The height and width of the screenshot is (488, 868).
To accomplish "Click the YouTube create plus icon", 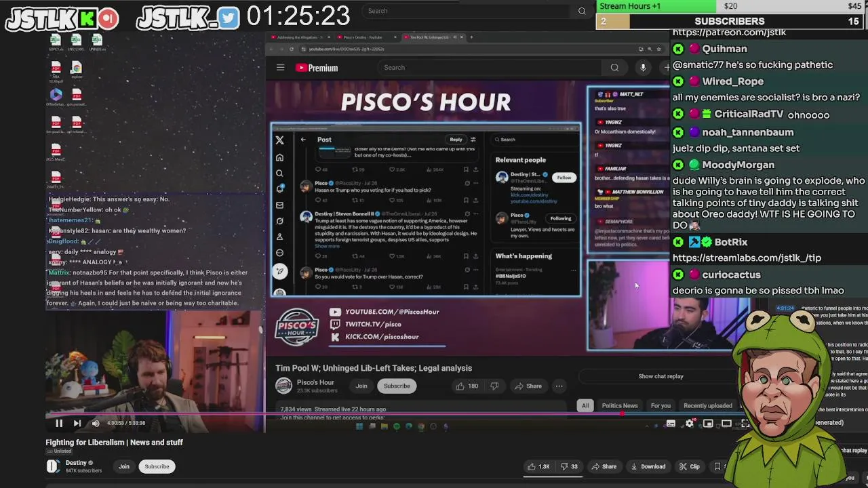I will point(667,67).
